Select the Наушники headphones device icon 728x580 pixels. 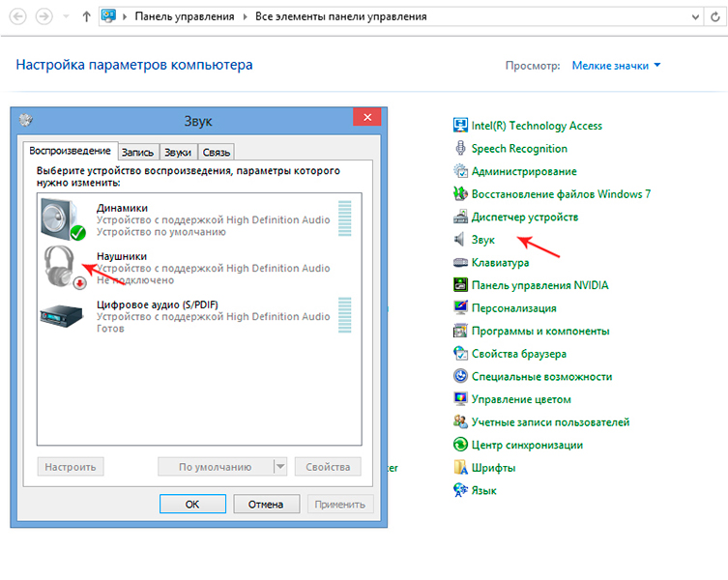coord(64,265)
